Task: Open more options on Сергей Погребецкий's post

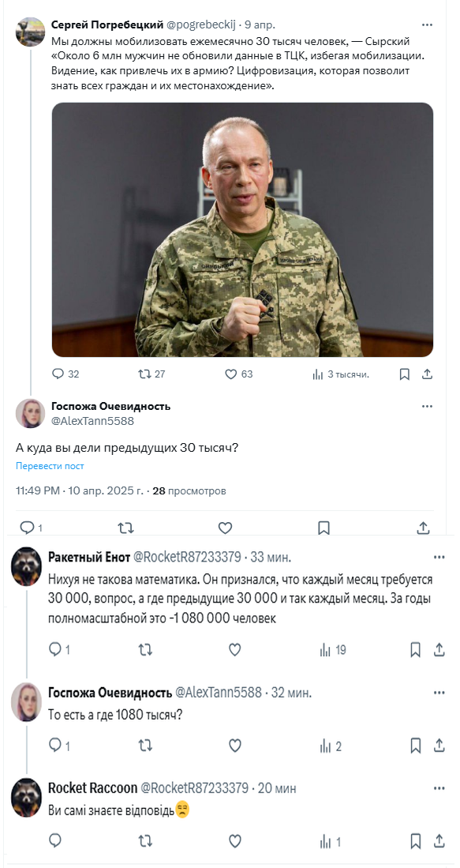Action: [x=427, y=25]
